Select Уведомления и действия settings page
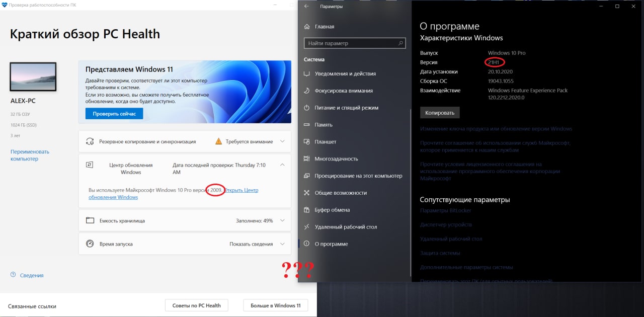This screenshot has width=644, height=317. (355, 73)
